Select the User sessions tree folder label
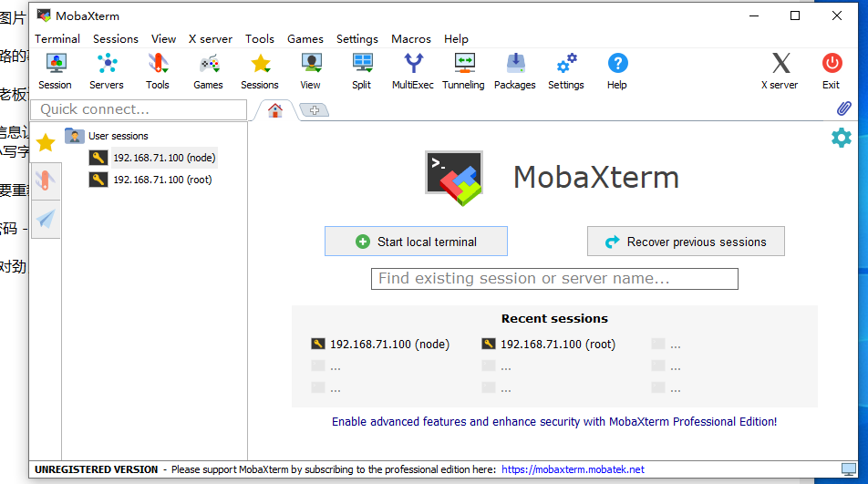 (119, 136)
